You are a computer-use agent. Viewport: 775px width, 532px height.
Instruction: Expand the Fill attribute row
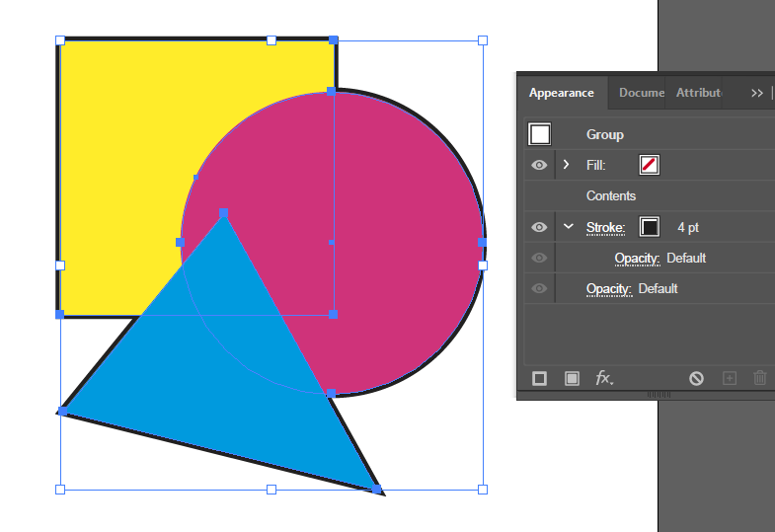567,165
